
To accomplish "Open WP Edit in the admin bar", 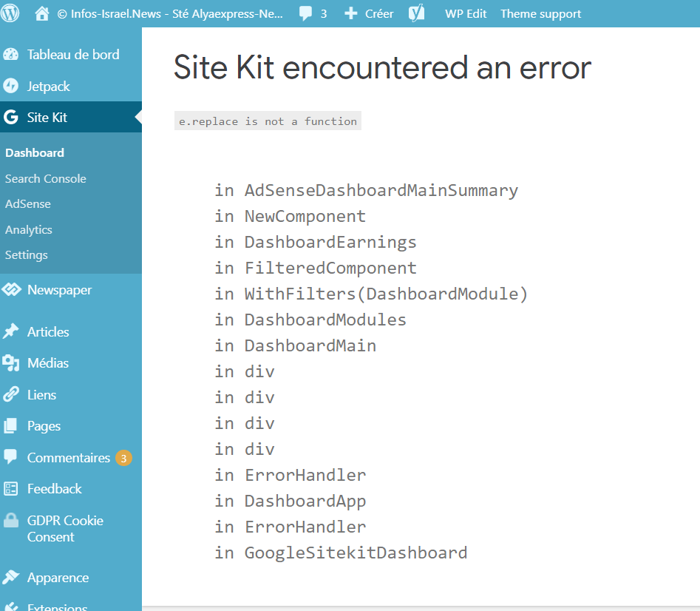I will click(466, 14).
